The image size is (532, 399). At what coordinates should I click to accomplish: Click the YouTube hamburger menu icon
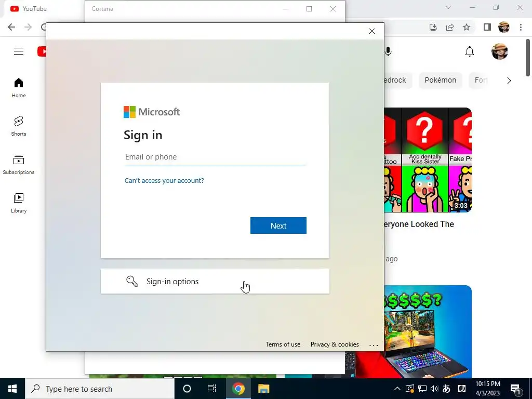(19, 51)
